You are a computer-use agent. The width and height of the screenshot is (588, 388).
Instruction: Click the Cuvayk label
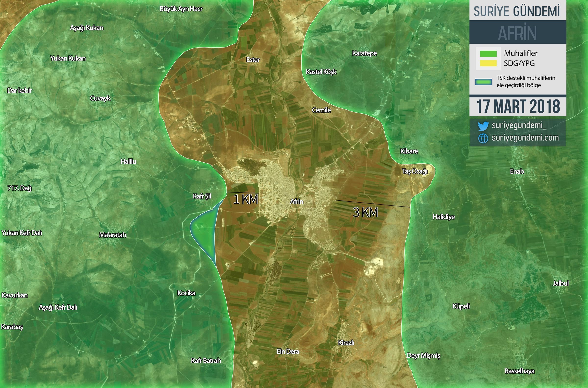click(x=100, y=98)
